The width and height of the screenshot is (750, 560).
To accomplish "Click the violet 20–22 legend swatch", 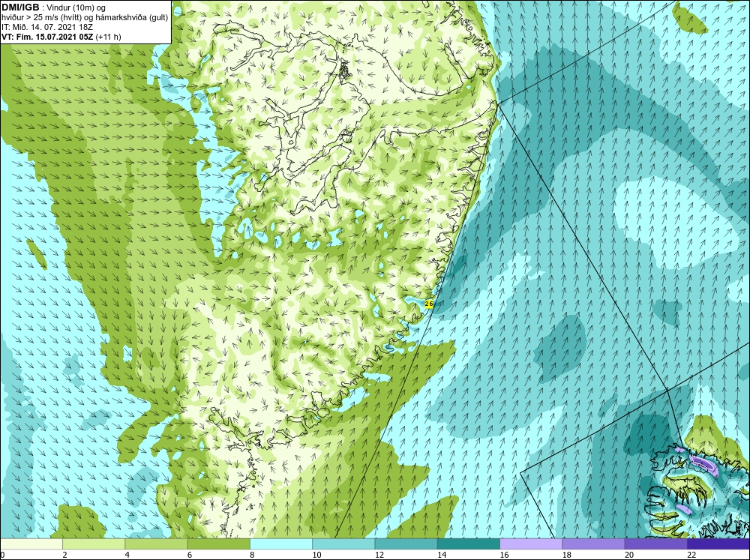I will pyautogui.click(x=655, y=544).
